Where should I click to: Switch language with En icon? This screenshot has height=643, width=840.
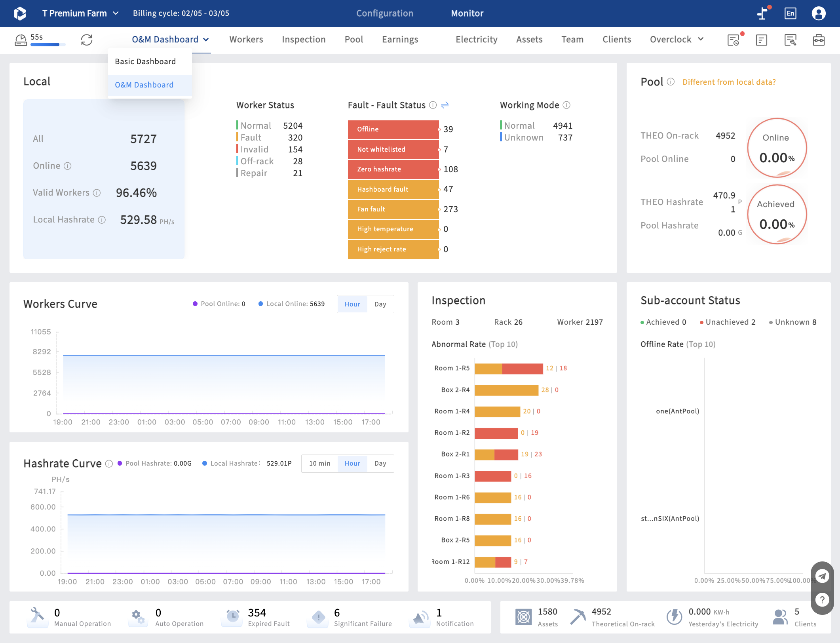[x=790, y=13]
